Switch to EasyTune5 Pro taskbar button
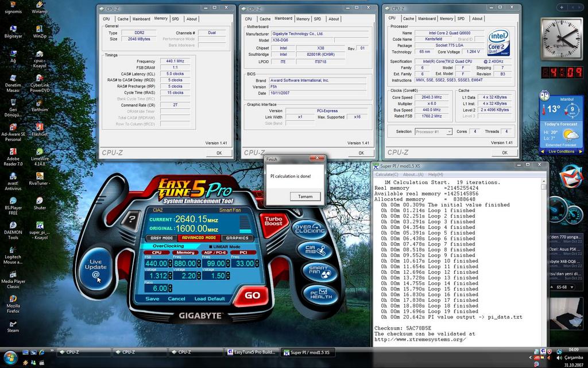 (253, 352)
